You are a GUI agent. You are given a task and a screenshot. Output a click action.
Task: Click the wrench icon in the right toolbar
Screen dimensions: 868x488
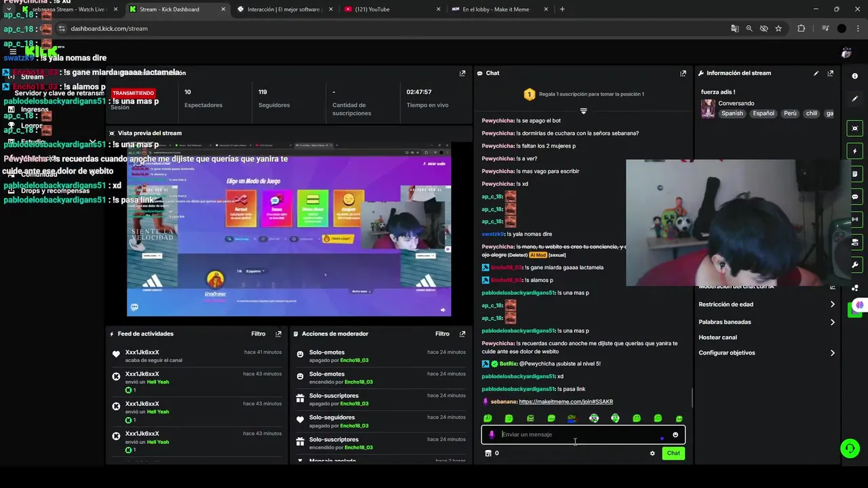click(x=855, y=265)
